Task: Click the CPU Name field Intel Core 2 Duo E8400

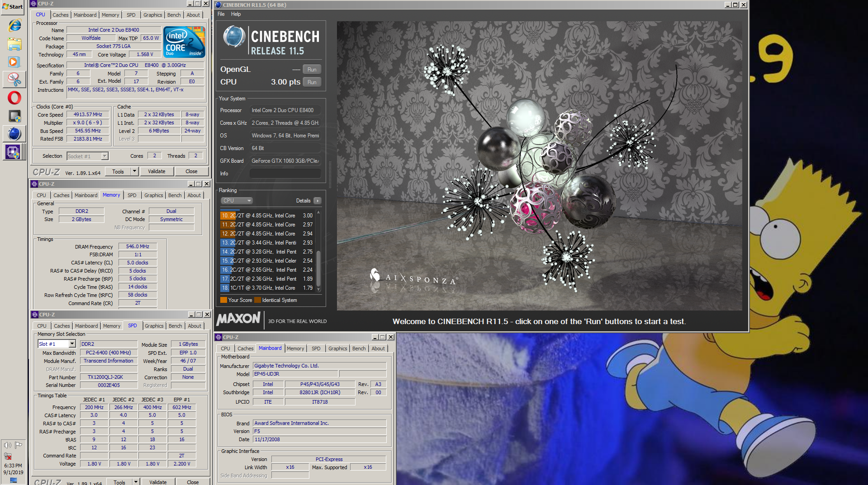Action: click(114, 30)
